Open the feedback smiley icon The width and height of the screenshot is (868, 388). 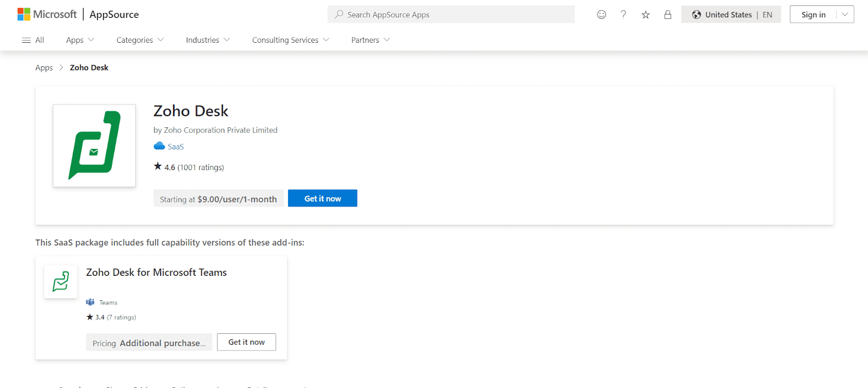pyautogui.click(x=601, y=15)
